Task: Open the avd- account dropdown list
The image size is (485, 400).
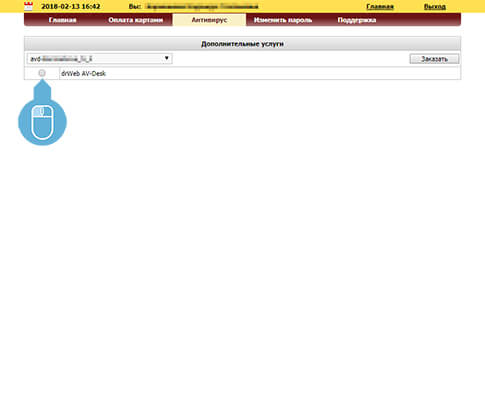Action: coord(99,59)
